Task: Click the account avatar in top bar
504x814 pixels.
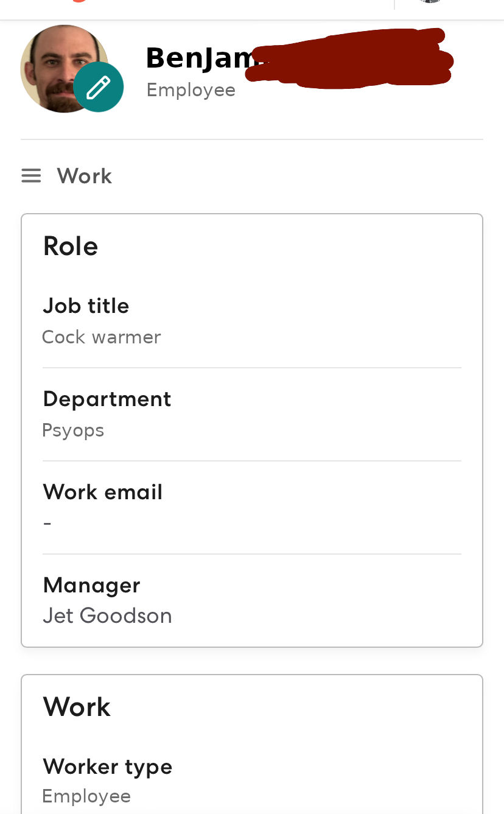Action: tap(430, 2)
